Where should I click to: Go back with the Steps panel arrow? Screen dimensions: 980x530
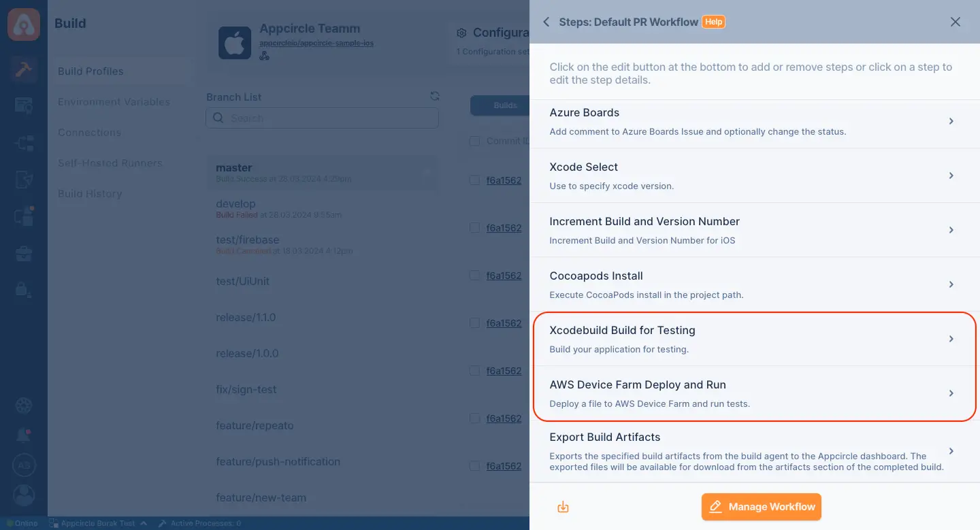click(546, 22)
